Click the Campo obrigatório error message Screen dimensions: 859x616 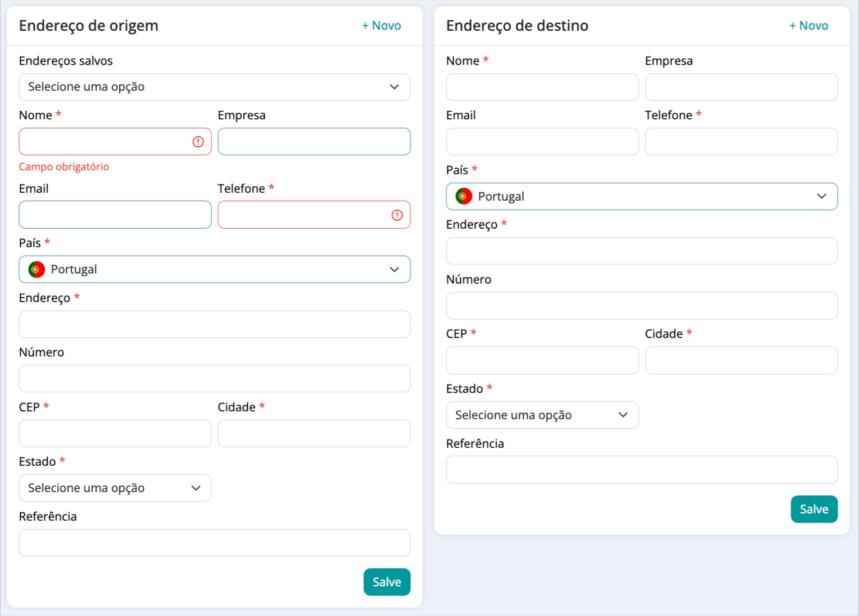pyautogui.click(x=64, y=167)
